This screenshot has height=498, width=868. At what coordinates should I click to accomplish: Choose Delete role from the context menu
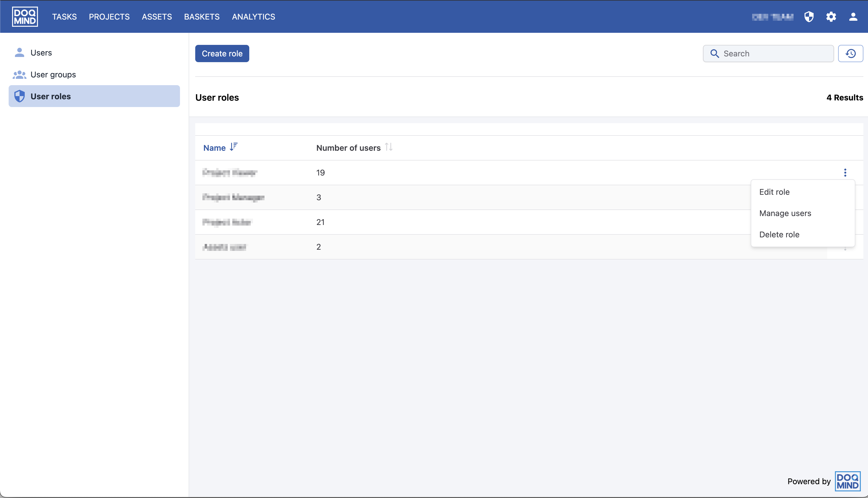[779, 234]
